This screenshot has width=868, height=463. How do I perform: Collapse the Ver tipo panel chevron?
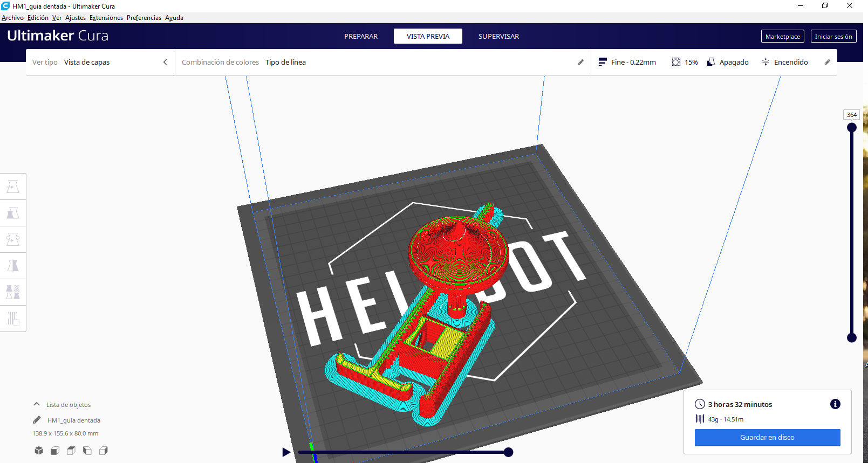point(165,62)
